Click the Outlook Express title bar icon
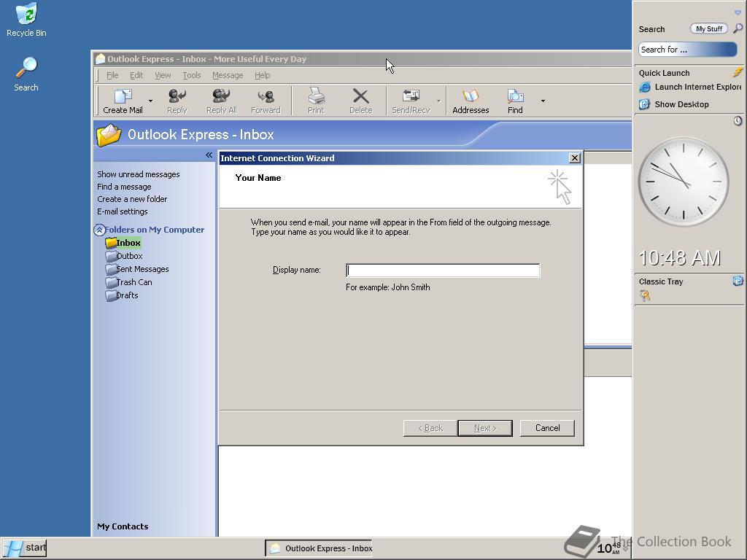747x560 pixels. click(x=100, y=59)
